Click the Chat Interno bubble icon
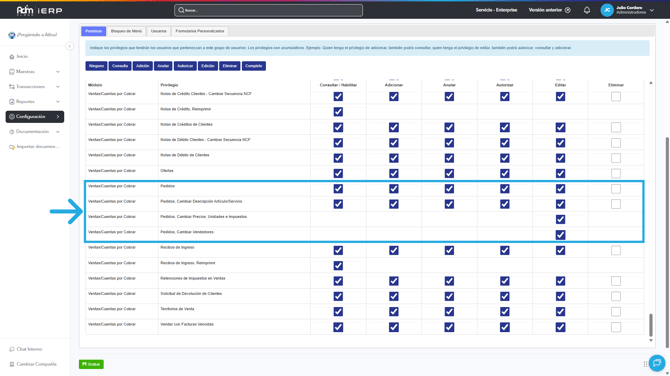 [12, 350]
